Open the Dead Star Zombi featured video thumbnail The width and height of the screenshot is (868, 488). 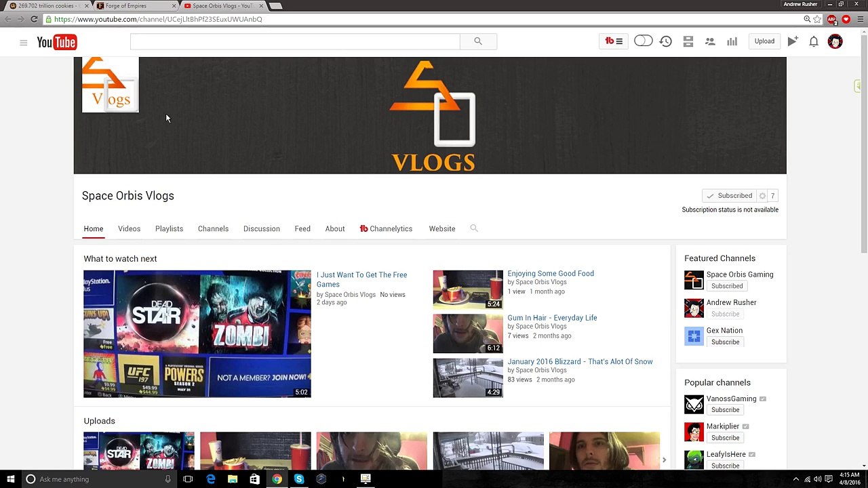pyautogui.click(x=197, y=334)
